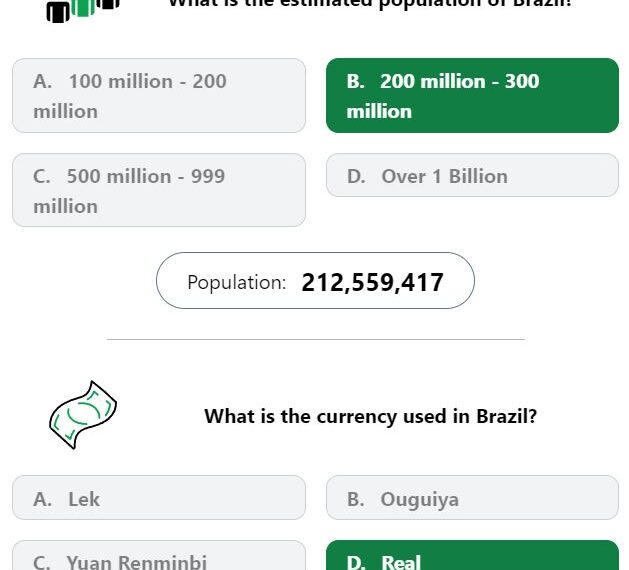The image size is (629, 570).
Task: Select answer A. 100 million - 200 million
Action: click(x=159, y=95)
